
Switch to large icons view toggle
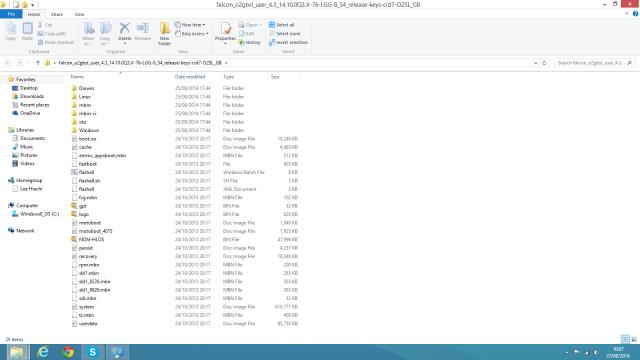pos(634,339)
